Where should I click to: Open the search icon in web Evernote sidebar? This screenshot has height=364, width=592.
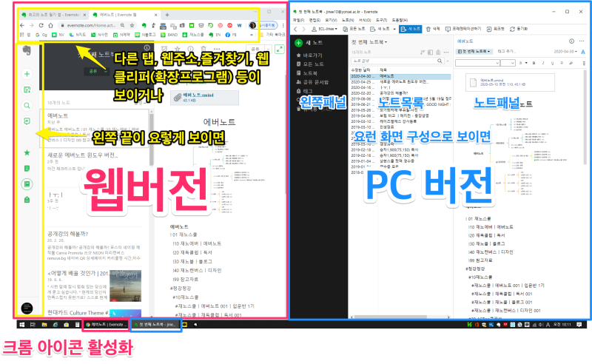click(x=27, y=106)
